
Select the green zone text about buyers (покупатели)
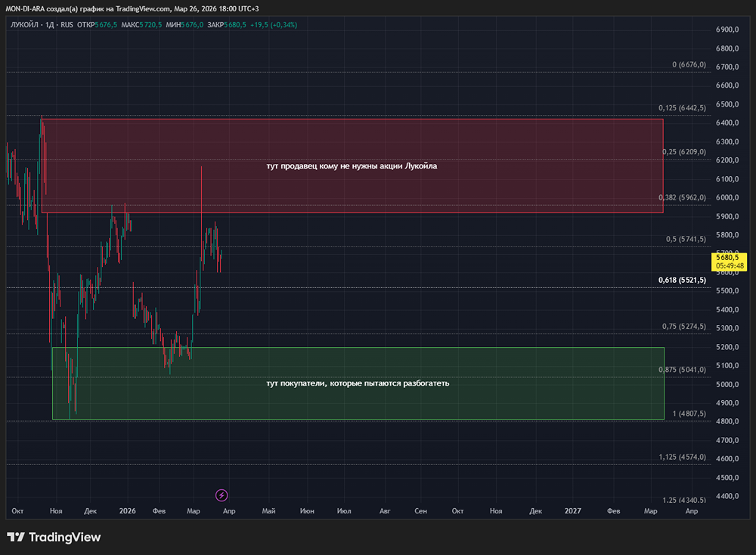point(358,383)
